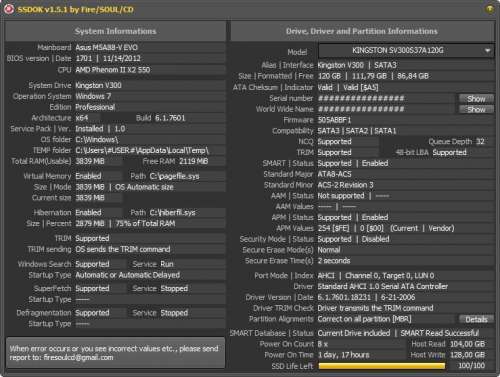This screenshot has height=377, width=500.
Task: Click Driver transmits the TRIM command text
Action: [x=375, y=308]
